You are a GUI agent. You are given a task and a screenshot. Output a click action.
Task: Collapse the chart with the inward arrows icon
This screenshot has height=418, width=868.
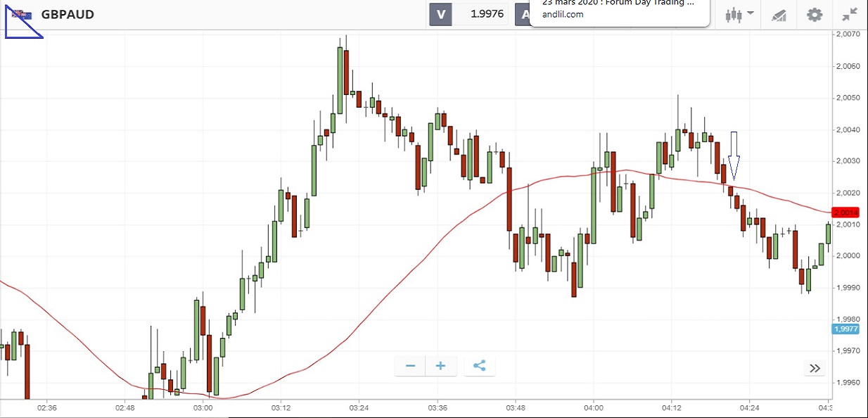[x=850, y=15]
